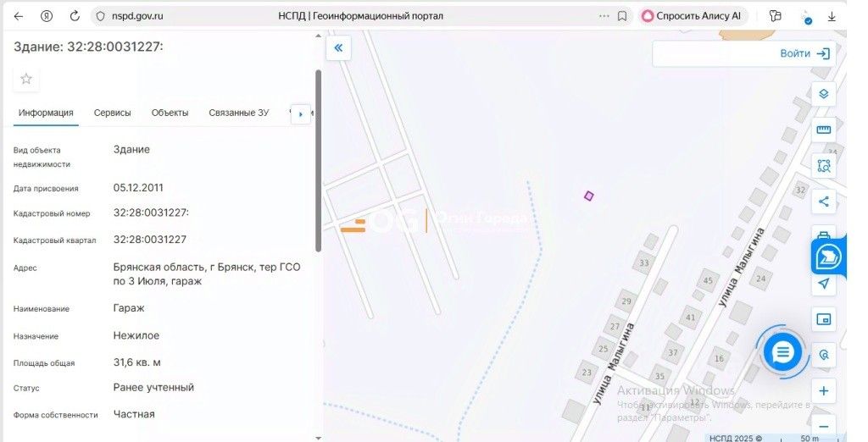Switch to the Связанные ЗУ tab
Viewport: 868px width, 442px height.
click(238, 113)
